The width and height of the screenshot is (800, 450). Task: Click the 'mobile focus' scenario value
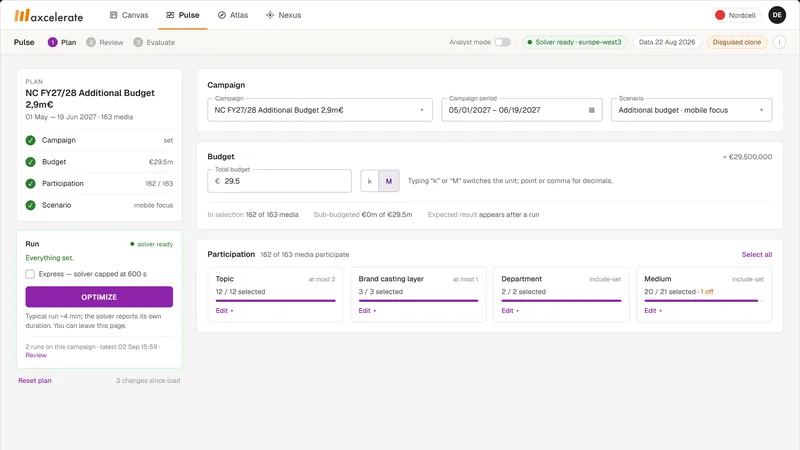[154, 205]
